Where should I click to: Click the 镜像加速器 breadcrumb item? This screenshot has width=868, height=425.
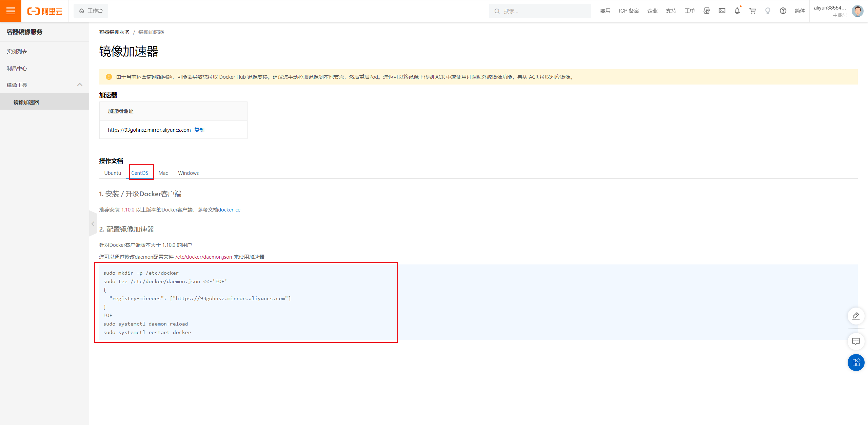coord(151,32)
